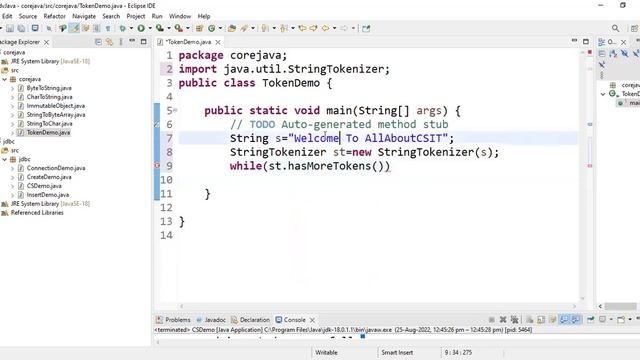640x360 pixels.
Task: Click the Pin Editor icon
Action: point(366,28)
